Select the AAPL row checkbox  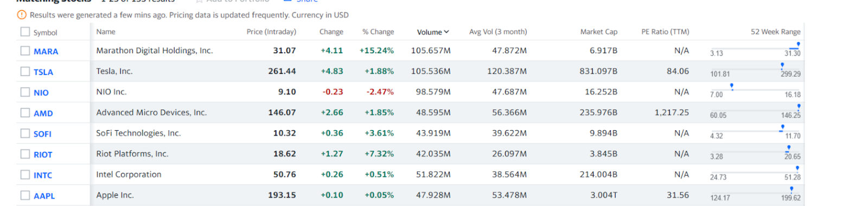25,195
